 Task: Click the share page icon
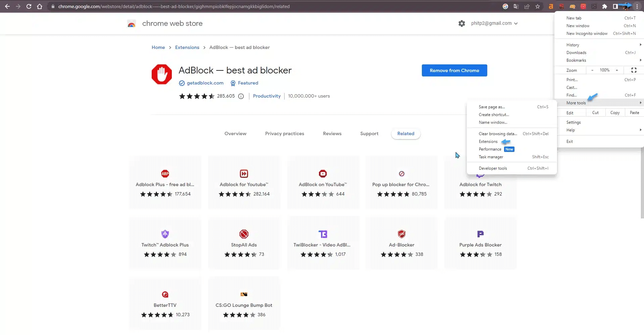(x=527, y=6)
